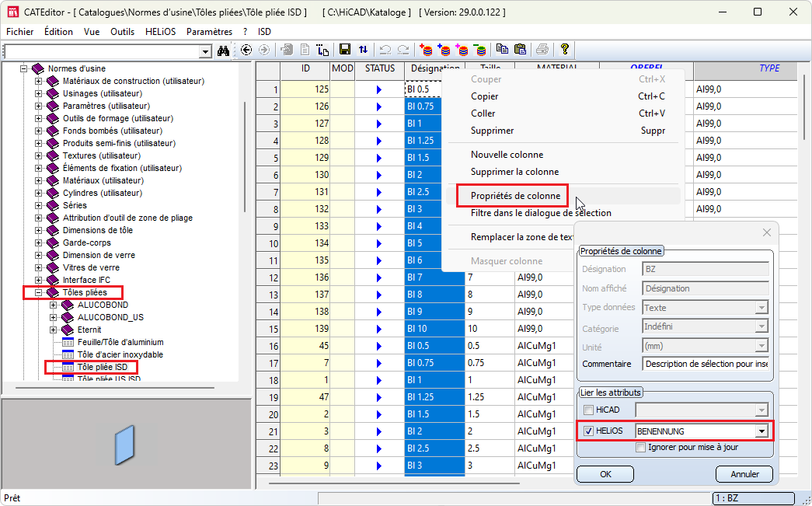Uncheck the HELiOS attribute checkbox
Image resolution: width=812 pixels, height=506 pixels.
pos(589,431)
